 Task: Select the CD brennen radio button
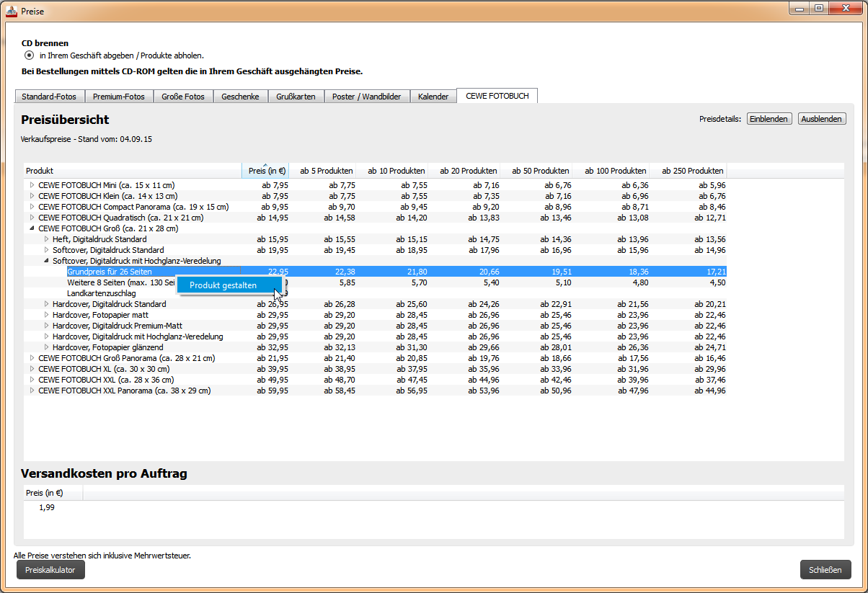29,55
